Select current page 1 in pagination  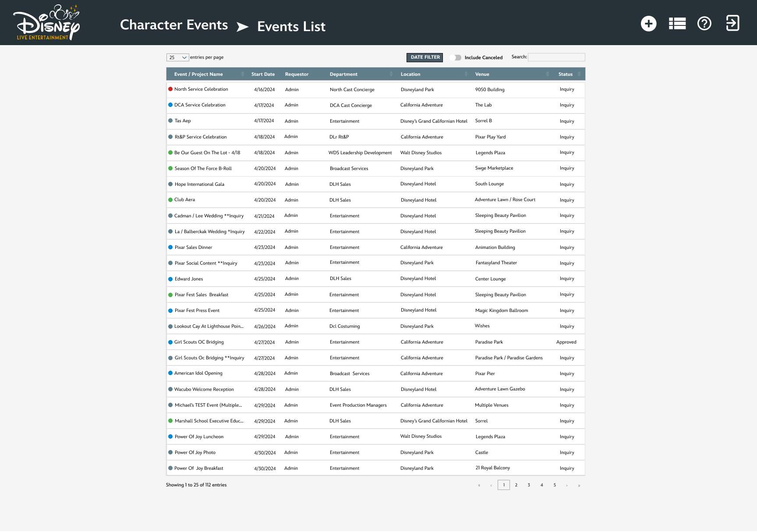pos(504,485)
